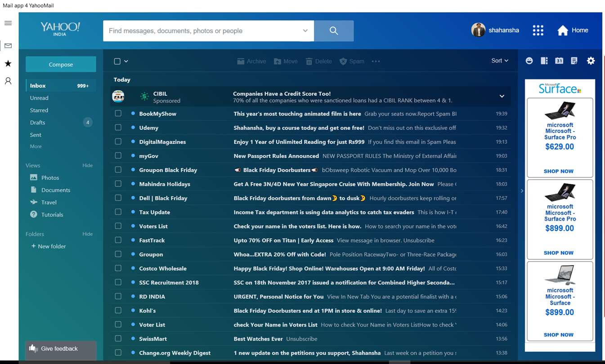Select the myGov email checkbox
The height and width of the screenshot is (364, 605).
click(118, 155)
